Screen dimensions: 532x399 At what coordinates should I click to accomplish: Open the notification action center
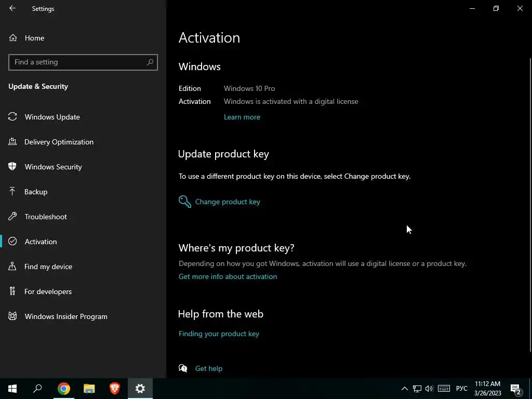[x=516, y=389]
